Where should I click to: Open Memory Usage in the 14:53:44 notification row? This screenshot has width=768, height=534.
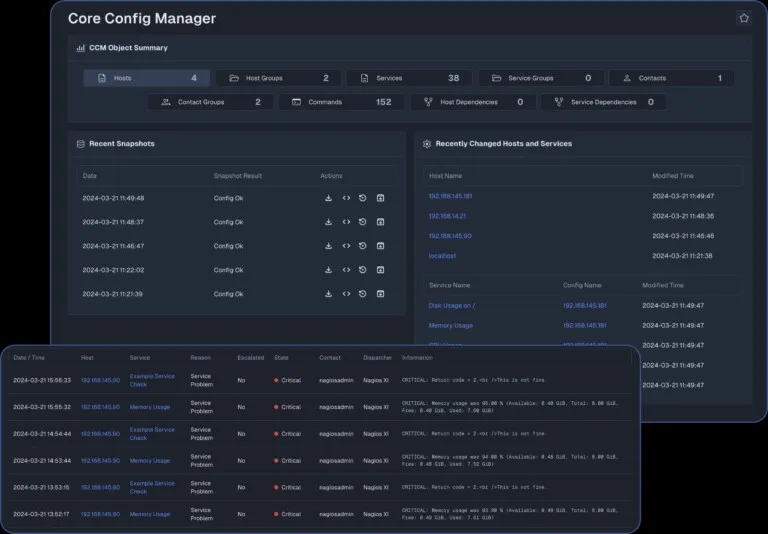[150, 461]
